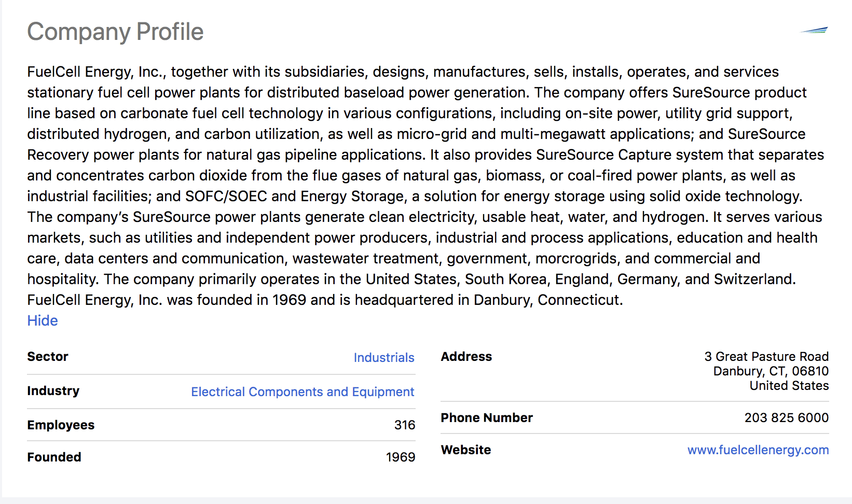Click the Address row label

pyautogui.click(x=466, y=356)
